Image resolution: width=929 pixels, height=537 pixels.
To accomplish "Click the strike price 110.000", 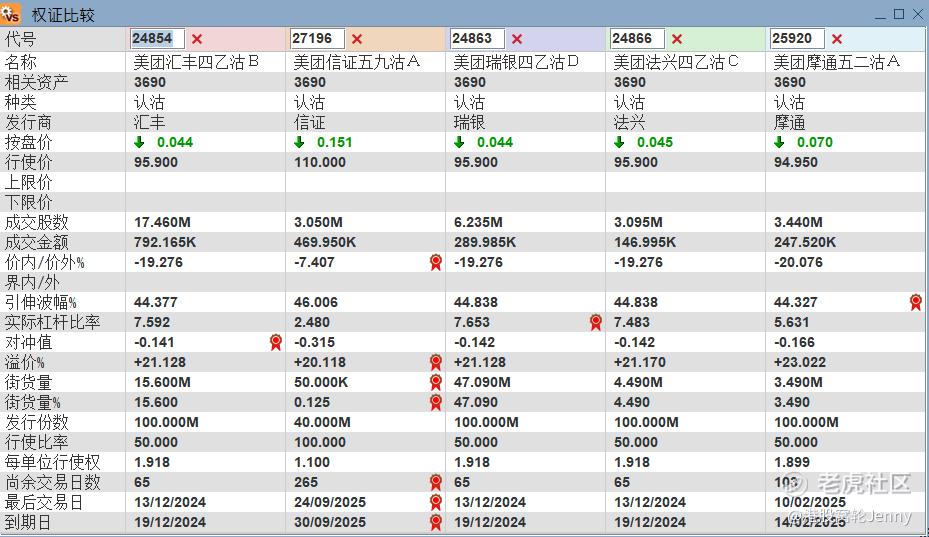I will coord(320,162).
